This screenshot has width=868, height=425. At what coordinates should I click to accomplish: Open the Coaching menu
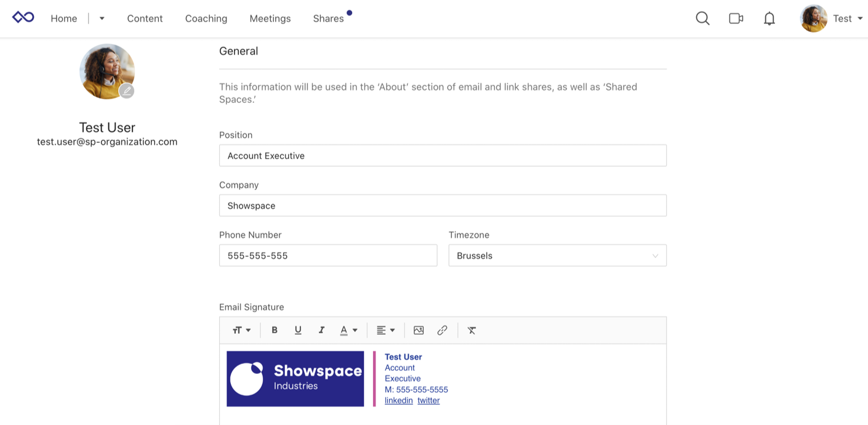point(206,18)
